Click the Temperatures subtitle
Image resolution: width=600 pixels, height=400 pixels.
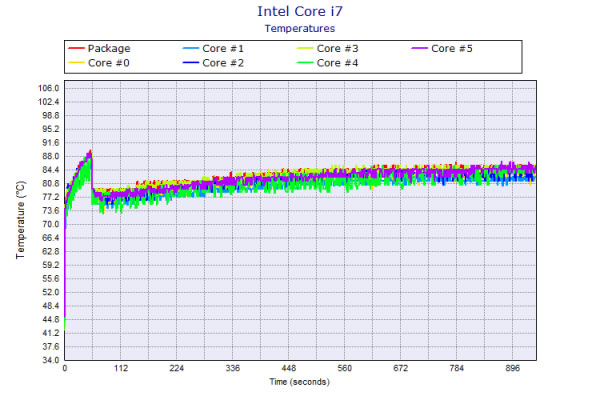[x=300, y=29]
